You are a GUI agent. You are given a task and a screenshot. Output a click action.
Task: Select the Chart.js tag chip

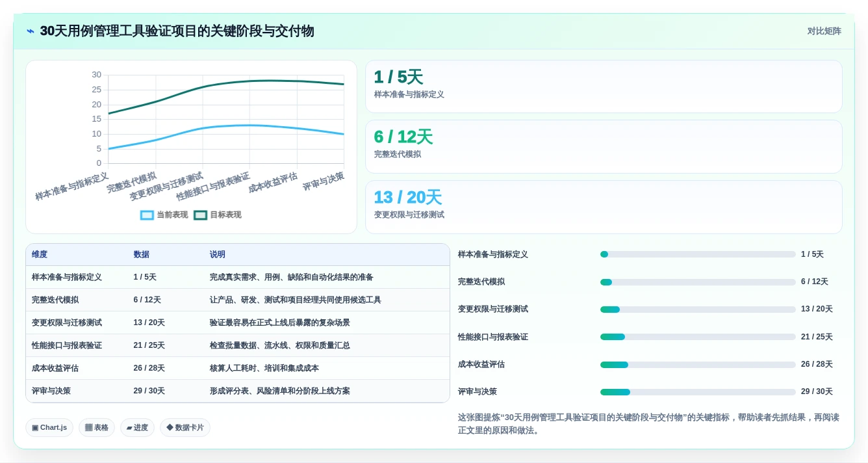(x=49, y=427)
